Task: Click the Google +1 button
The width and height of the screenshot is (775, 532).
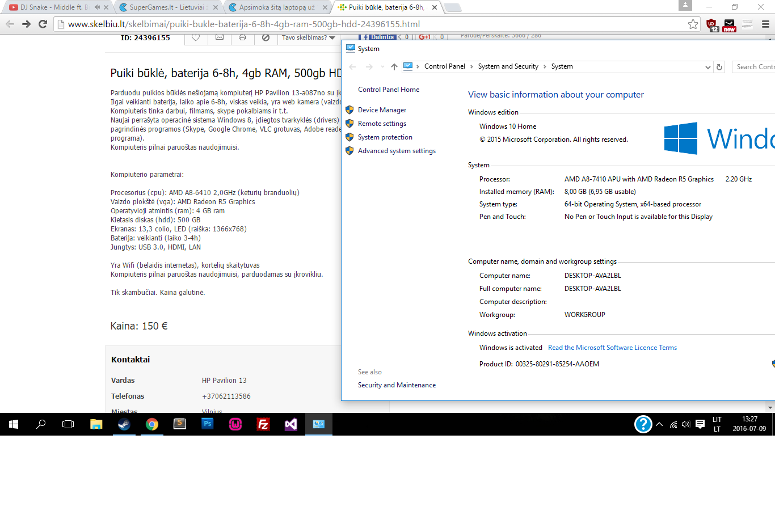Action: pos(424,37)
